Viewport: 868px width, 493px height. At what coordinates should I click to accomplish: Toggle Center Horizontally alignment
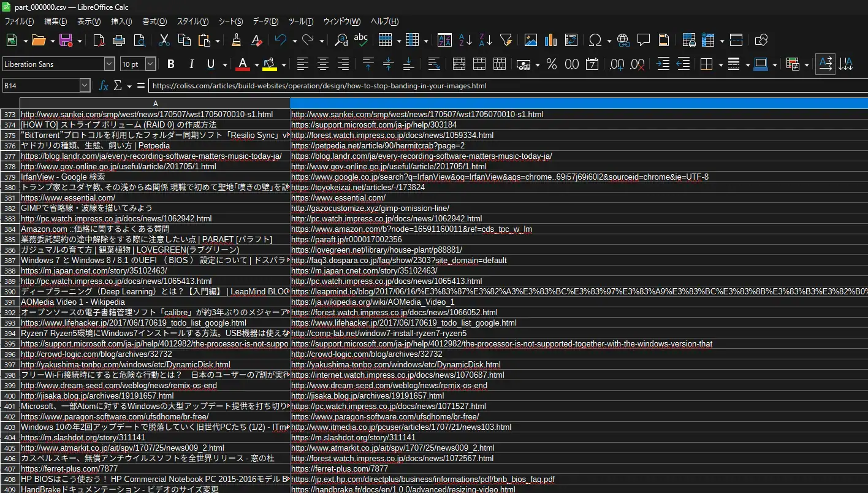click(x=323, y=64)
